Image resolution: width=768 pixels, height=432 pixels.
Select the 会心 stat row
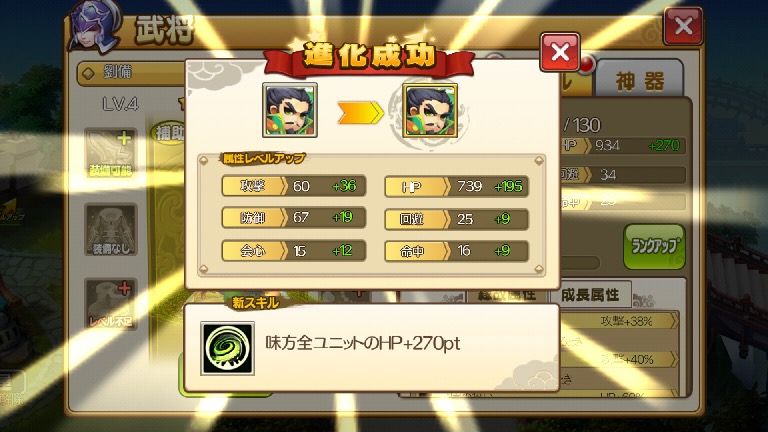point(294,251)
